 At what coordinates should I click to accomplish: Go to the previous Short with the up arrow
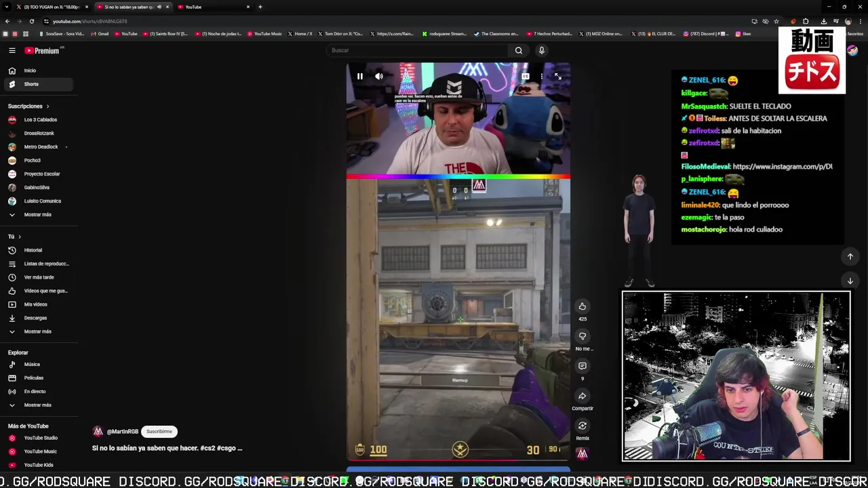tap(850, 256)
